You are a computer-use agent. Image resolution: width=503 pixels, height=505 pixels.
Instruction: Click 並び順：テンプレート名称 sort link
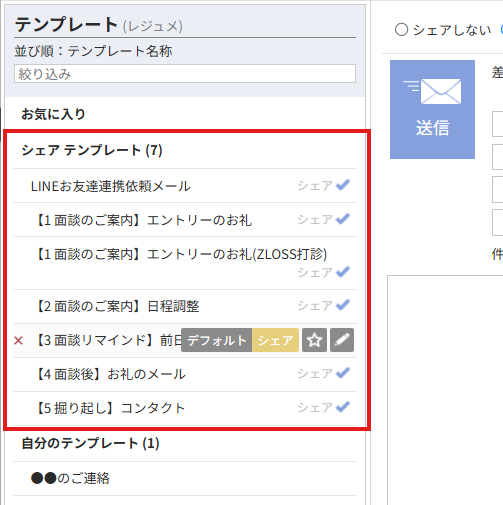click(x=93, y=51)
